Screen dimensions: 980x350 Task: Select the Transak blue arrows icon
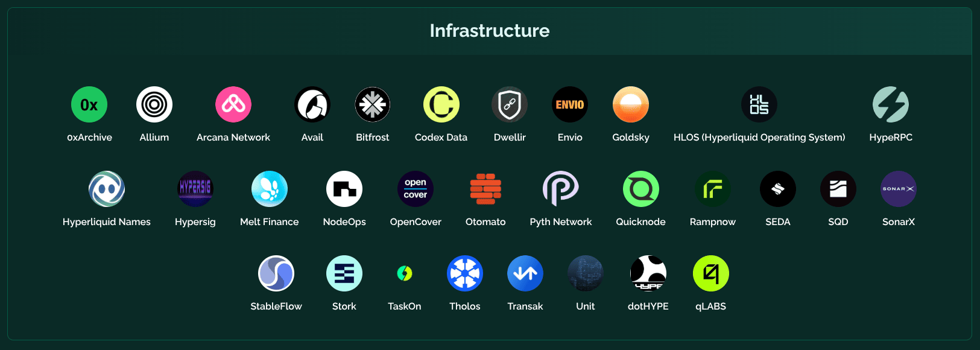tap(525, 273)
